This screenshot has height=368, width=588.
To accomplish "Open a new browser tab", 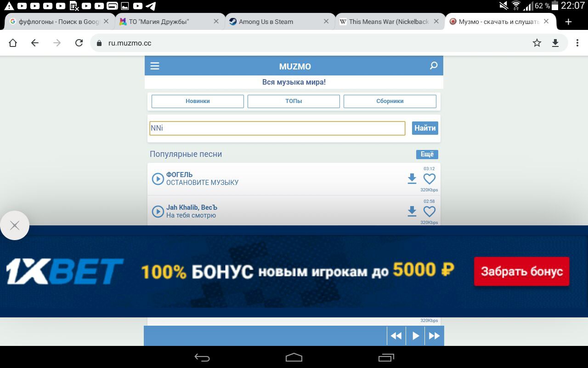I will pos(569,22).
